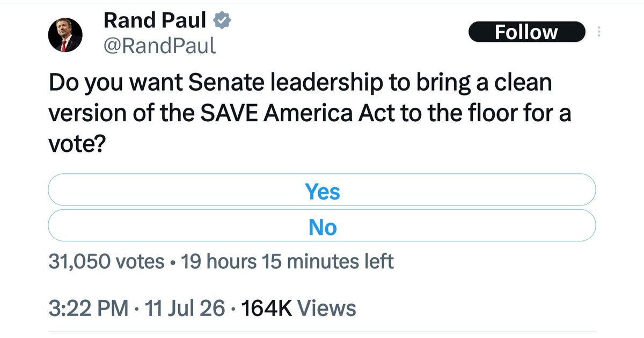Click the 19 hours 15 minutes left text
644x338 pixels.
click(288, 261)
